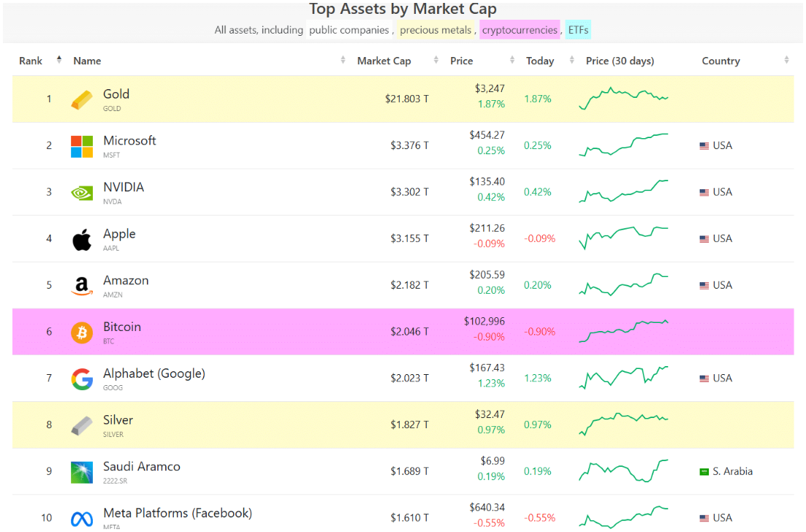
Task: Click the USA flag in Microsoft row
Action: [x=704, y=146]
